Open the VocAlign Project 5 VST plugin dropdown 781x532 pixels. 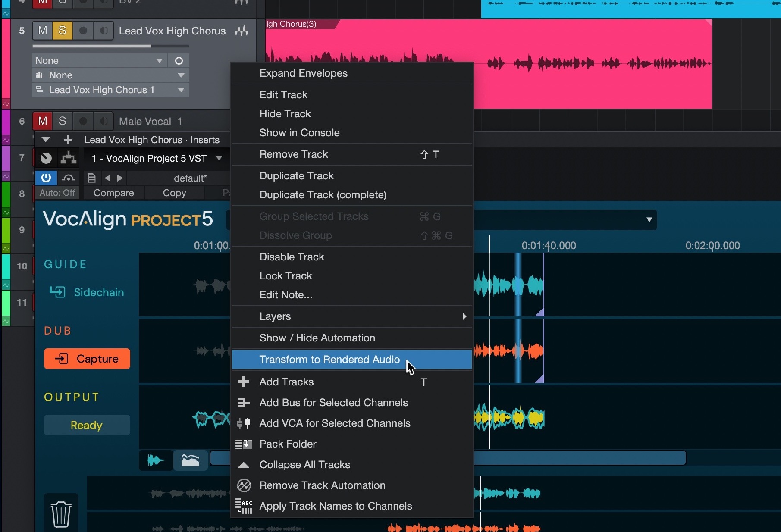point(219,158)
